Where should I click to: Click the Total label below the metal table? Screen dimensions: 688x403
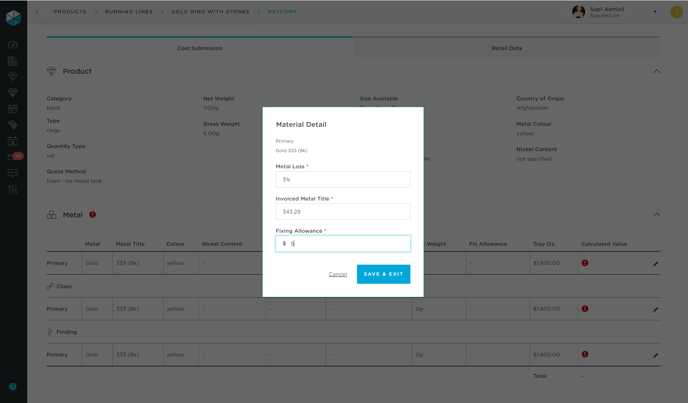click(540, 376)
